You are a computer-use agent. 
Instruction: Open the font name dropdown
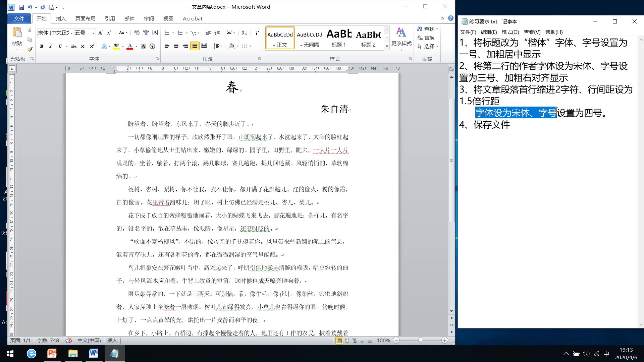[71, 33]
